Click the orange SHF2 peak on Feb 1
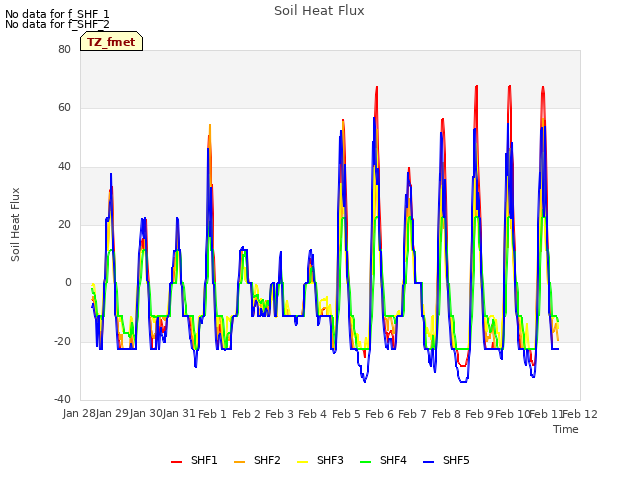 (210, 125)
